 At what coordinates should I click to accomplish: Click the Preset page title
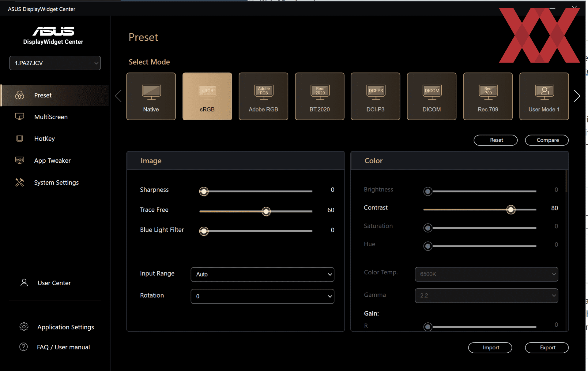tap(143, 37)
